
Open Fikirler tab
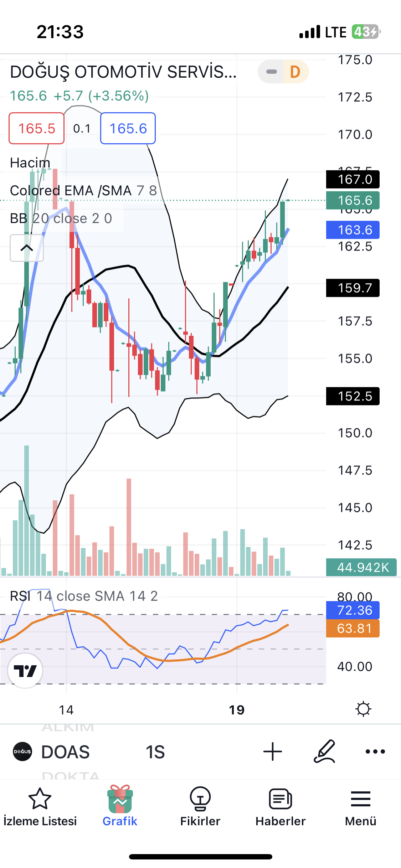coord(200,807)
